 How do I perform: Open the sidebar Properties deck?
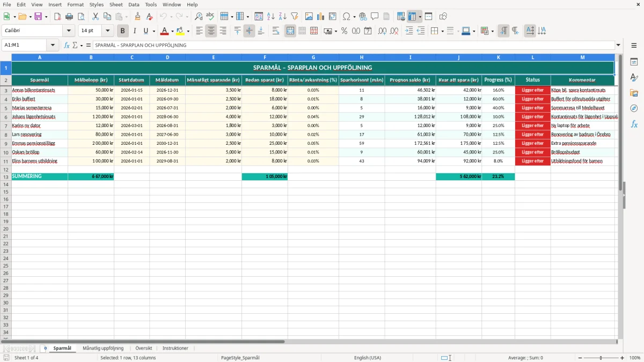[x=634, y=62]
